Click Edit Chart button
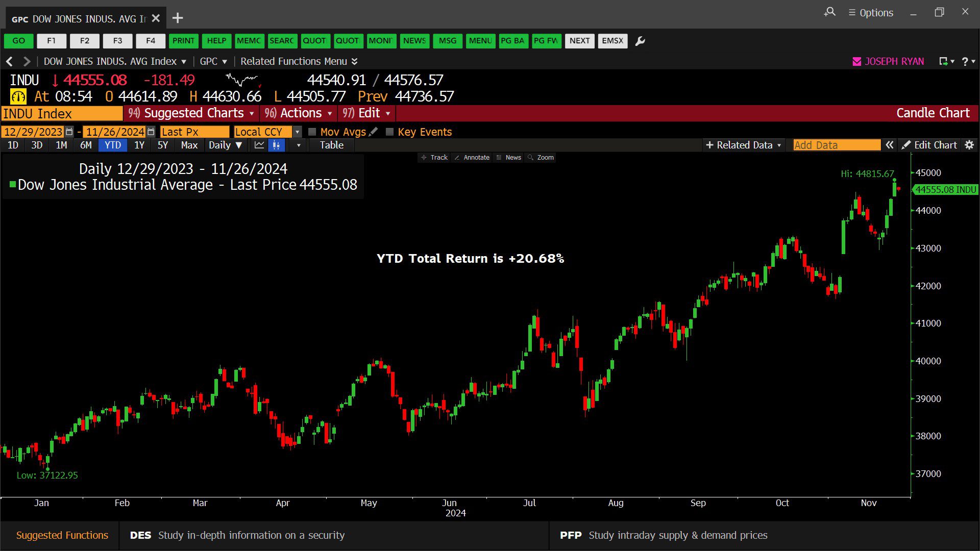Viewport: 980px width, 551px height. pyautogui.click(x=929, y=145)
